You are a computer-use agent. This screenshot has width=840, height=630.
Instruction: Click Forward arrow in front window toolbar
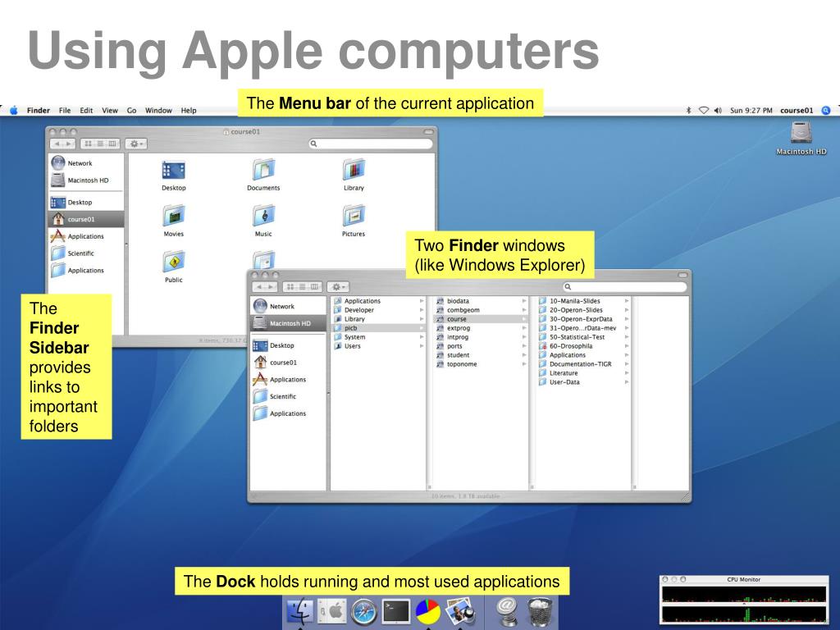click(271, 287)
